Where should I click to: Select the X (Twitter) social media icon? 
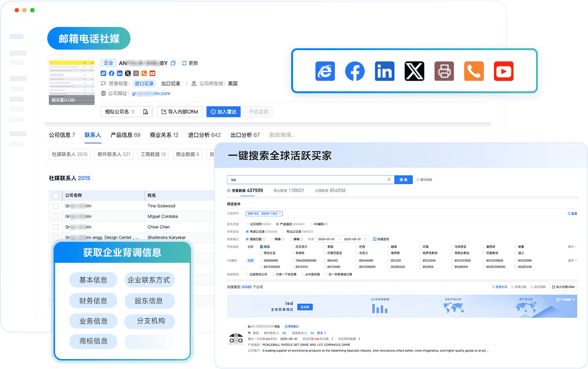(x=415, y=71)
